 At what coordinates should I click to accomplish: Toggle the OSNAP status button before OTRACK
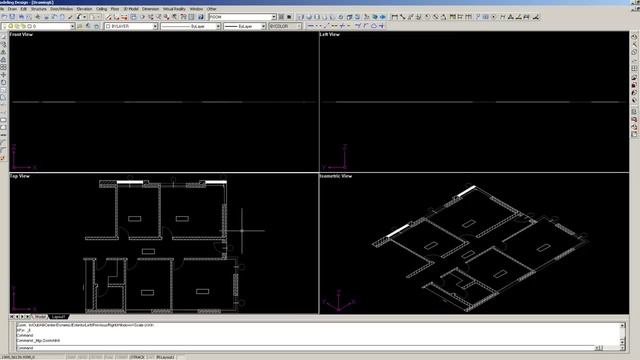(122, 357)
